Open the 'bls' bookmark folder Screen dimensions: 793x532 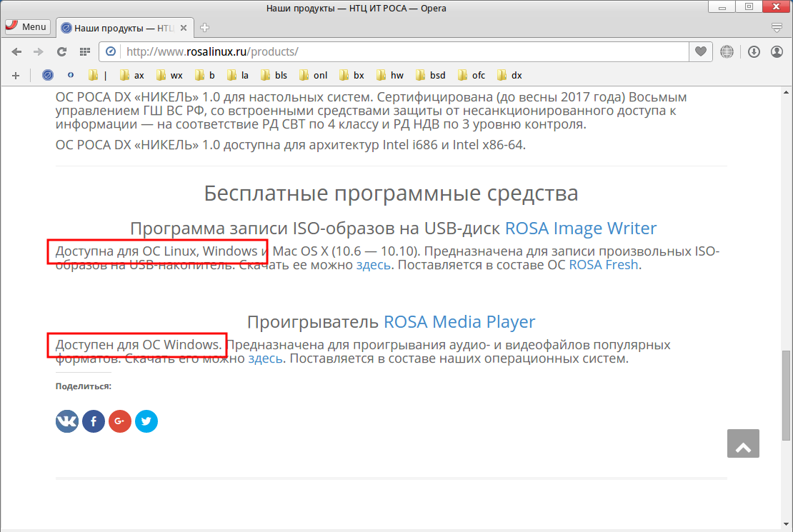click(274, 76)
